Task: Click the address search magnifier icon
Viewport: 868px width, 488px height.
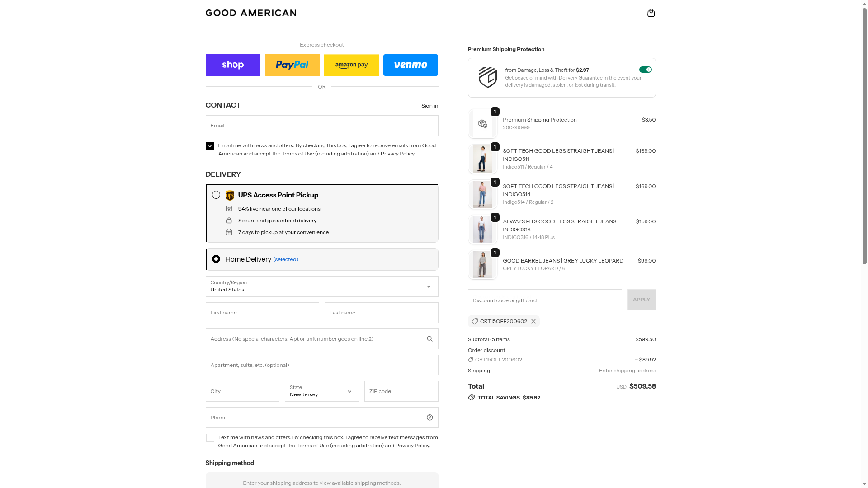Action: click(x=429, y=339)
